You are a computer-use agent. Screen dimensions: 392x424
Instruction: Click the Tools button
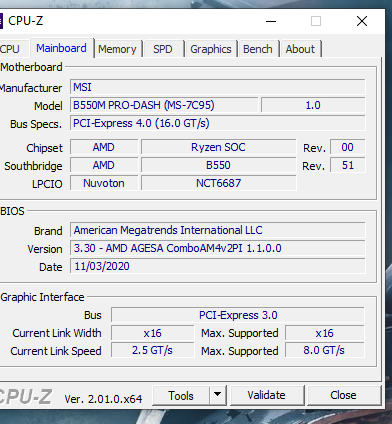point(181,396)
